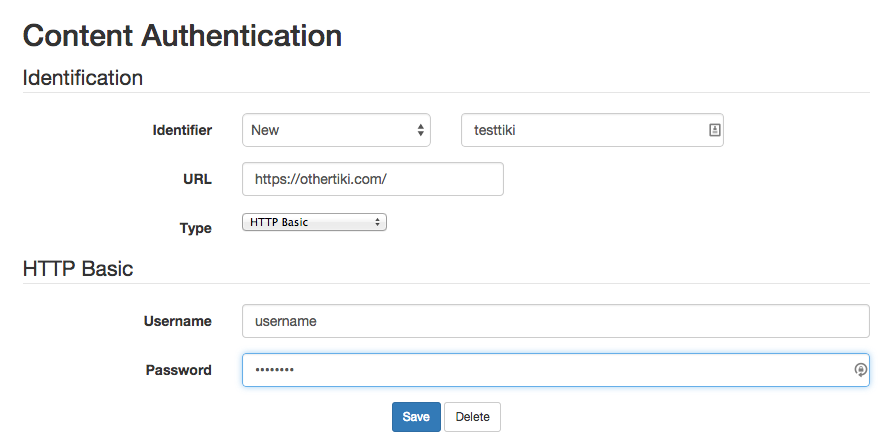Click the Password field label
This screenshot has height=443, width=892.
179,370
